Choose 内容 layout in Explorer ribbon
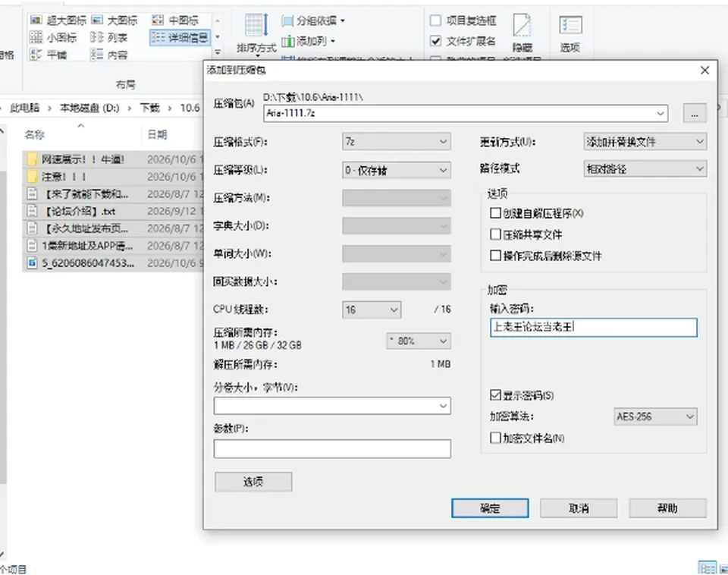Image resolution: width=728 pixels, height=575 pixels. tap(109, 55)
